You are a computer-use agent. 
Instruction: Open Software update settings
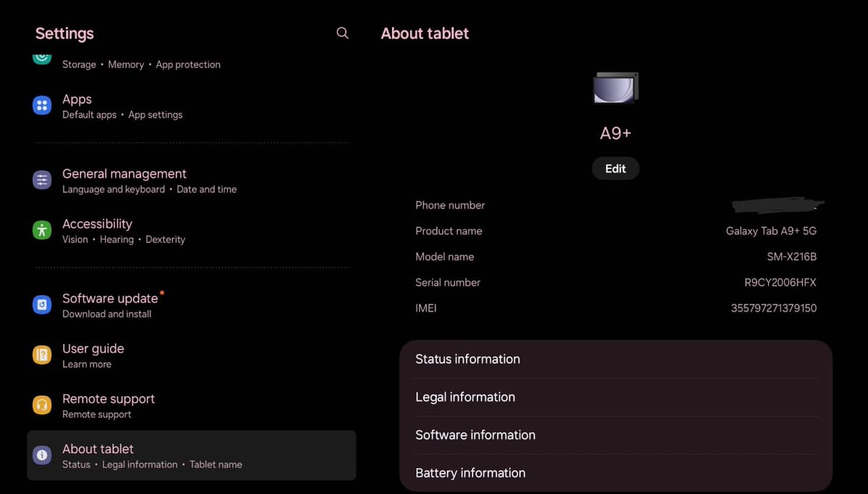pos(192,305)
